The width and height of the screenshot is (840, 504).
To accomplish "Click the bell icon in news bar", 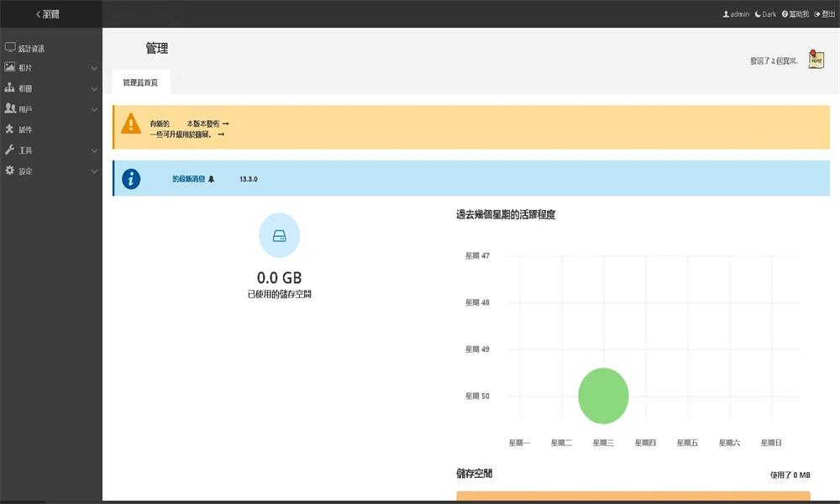I will [211, 179].
